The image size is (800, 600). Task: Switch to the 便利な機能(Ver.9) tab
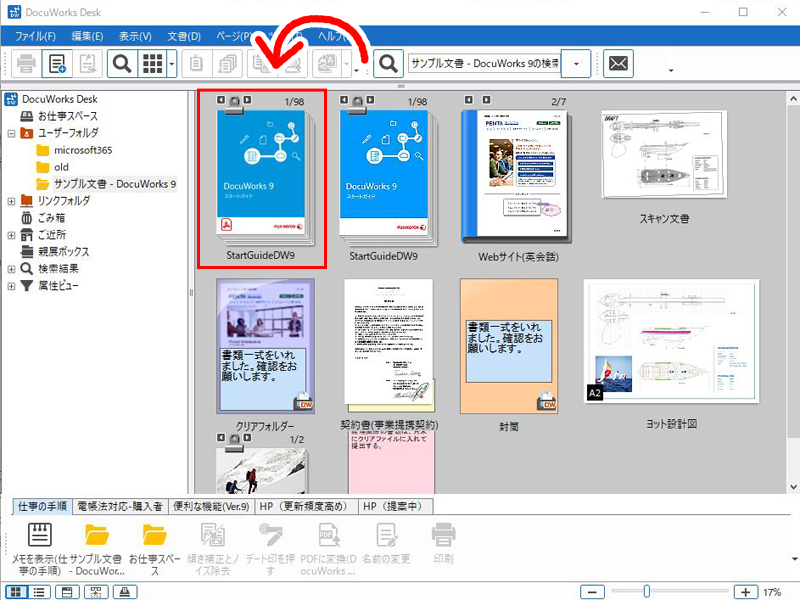point(211,506)
